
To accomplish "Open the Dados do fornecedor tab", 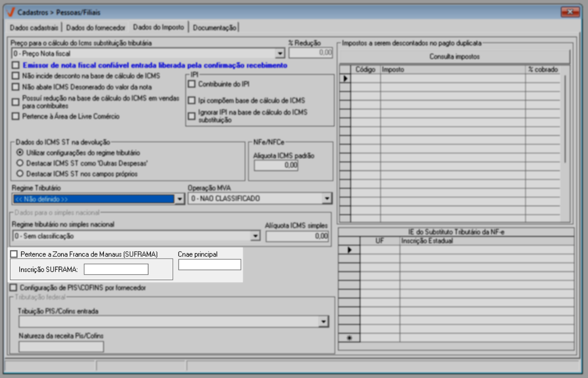I will (x=96, y=27).
